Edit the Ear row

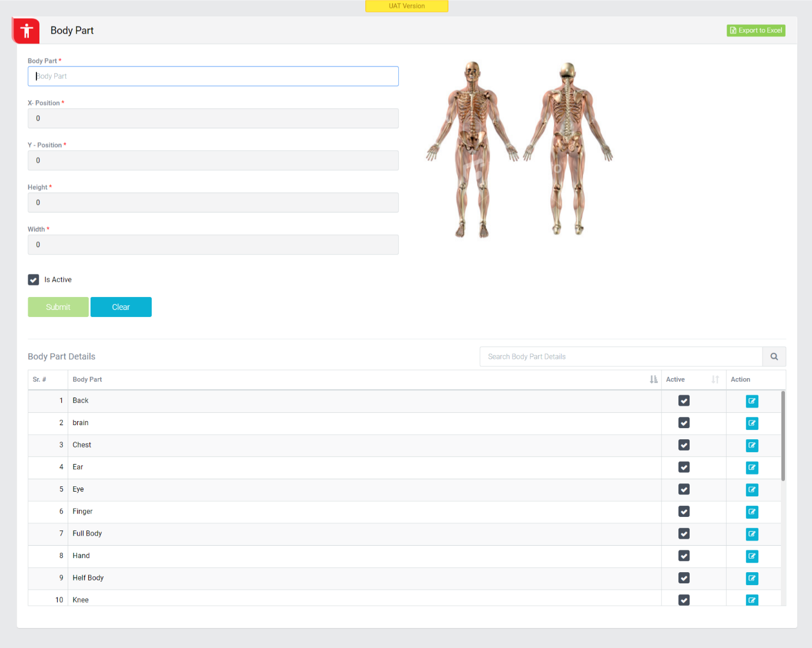(x=752, y=467)
